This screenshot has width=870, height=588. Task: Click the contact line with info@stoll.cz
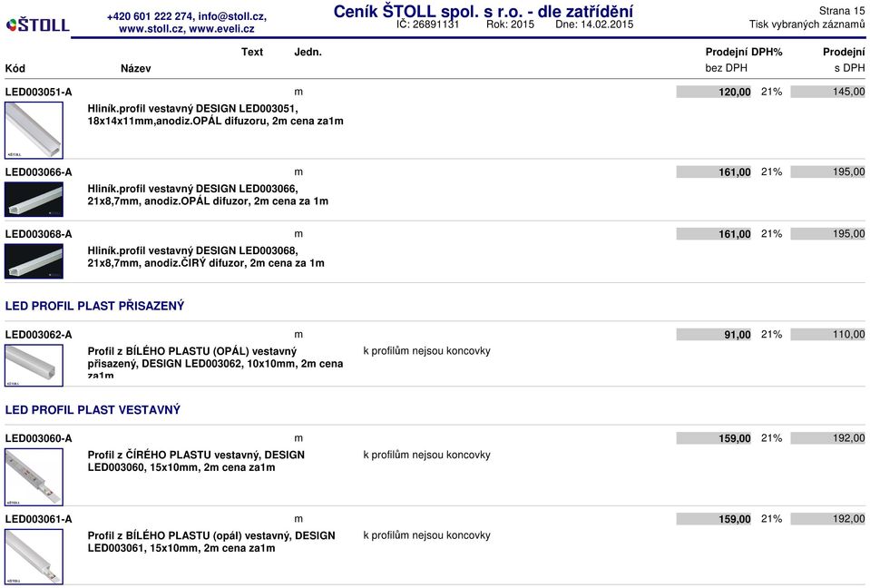[x=187, y=16]
